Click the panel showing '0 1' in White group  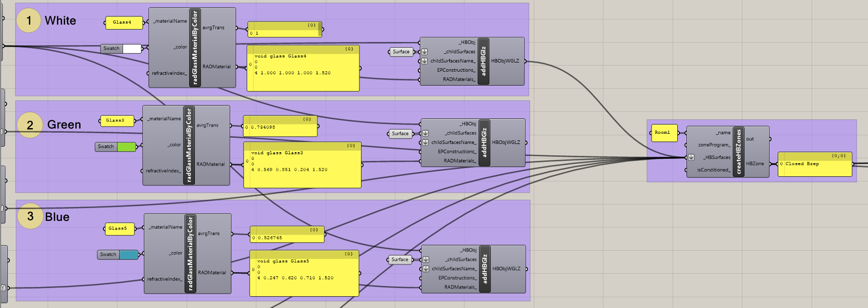pos(285,29)
